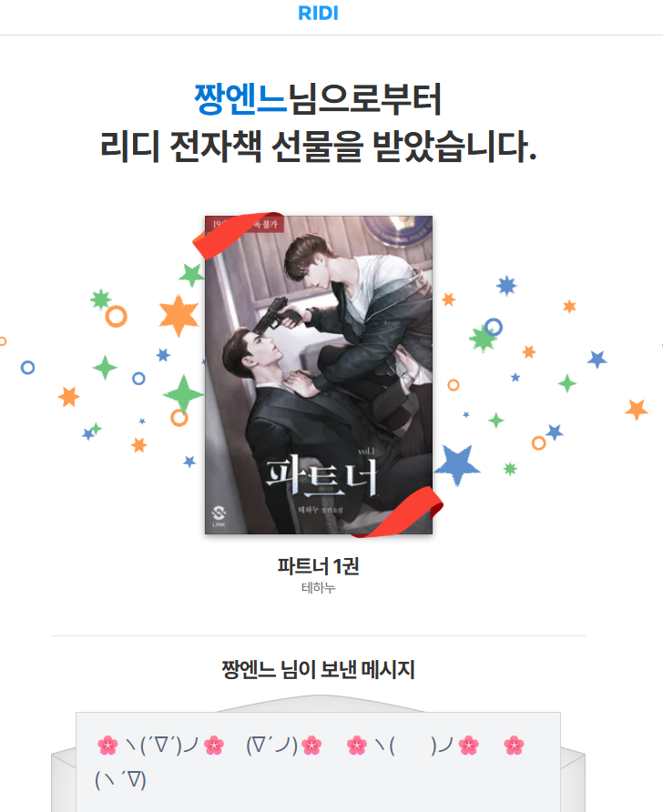Click the blue sender name 짱엔느
The height and width of the screenshot is (812, 663).
[x=240, y=99]
